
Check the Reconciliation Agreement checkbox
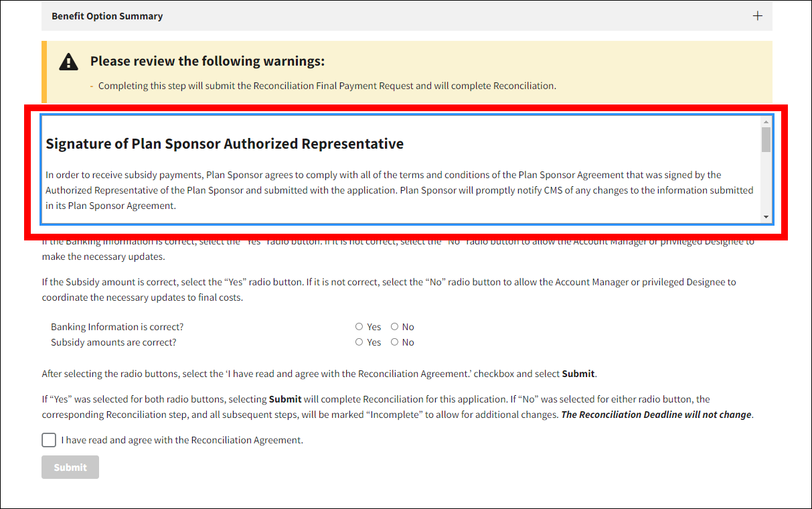(x=49, y=440)
